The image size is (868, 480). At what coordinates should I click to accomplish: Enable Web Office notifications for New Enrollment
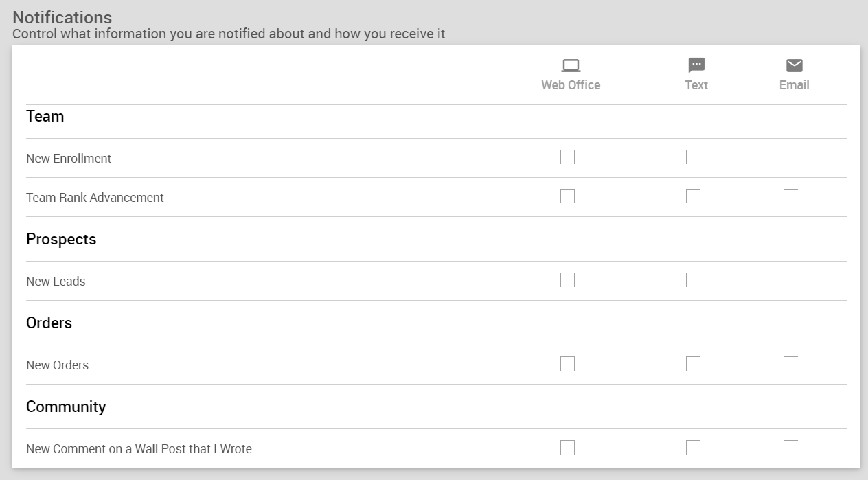tap(568, 157)
